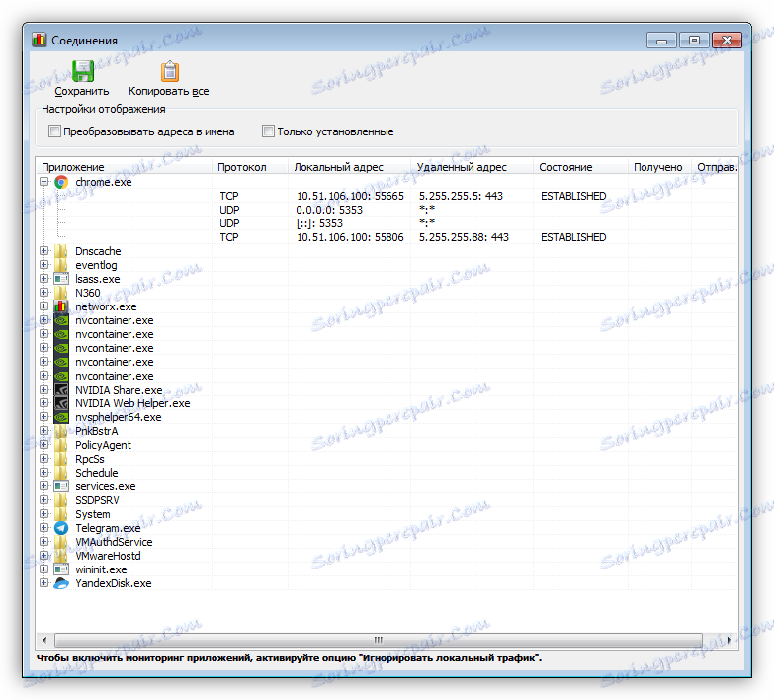Click the wininit.exe window icon
The width and height of the screenshot is (774, 700).
(61, 569)
